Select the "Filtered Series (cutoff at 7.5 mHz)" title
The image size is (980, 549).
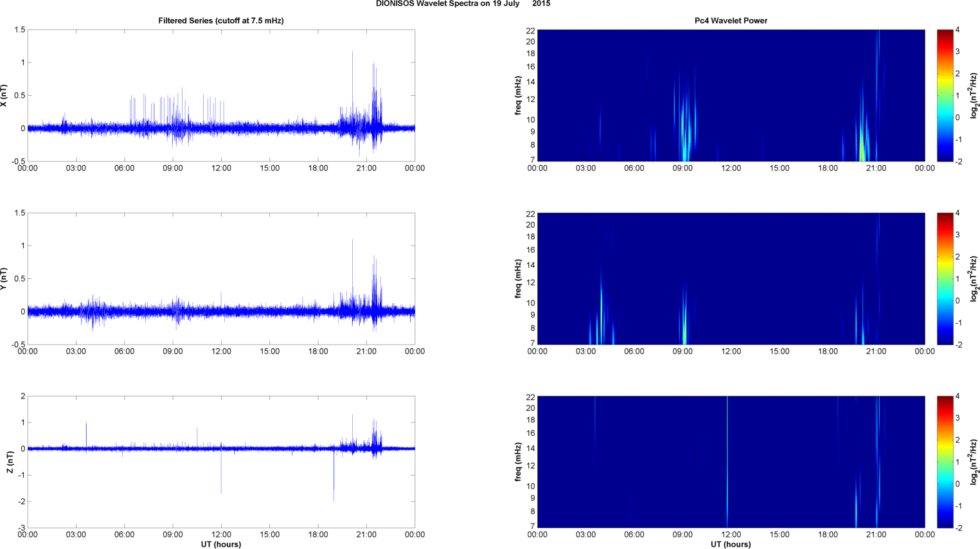coord(221,21)
